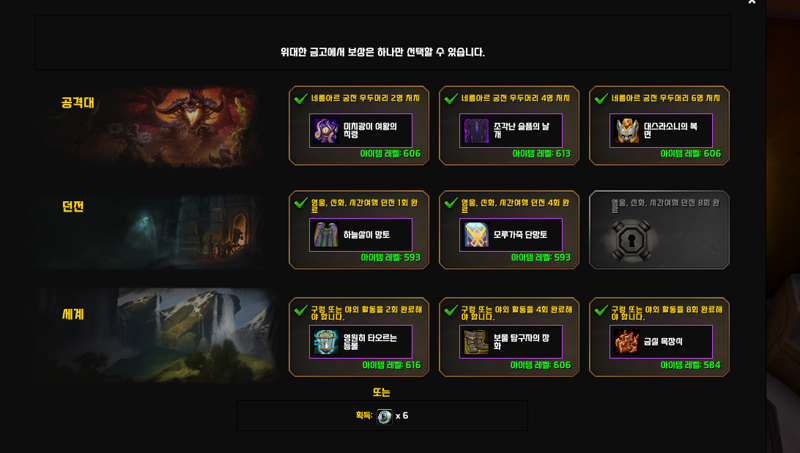Click checkmark for 네룹아르 궁전 우두머리 2명 처치
This screenshot has height=453, width=800.
click(x=301, y=98)
